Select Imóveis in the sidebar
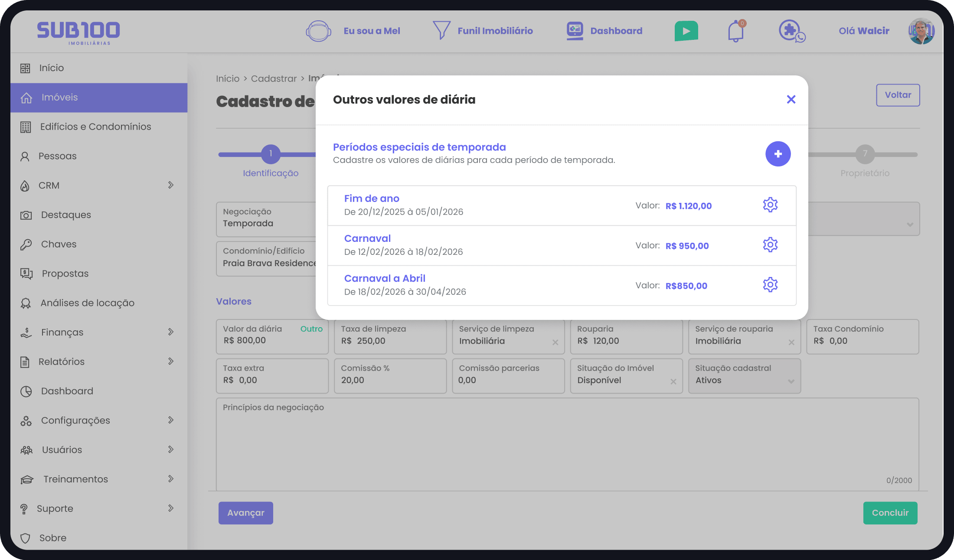Image resolution: width=954 pixels, height=560 pixels. 99,98
